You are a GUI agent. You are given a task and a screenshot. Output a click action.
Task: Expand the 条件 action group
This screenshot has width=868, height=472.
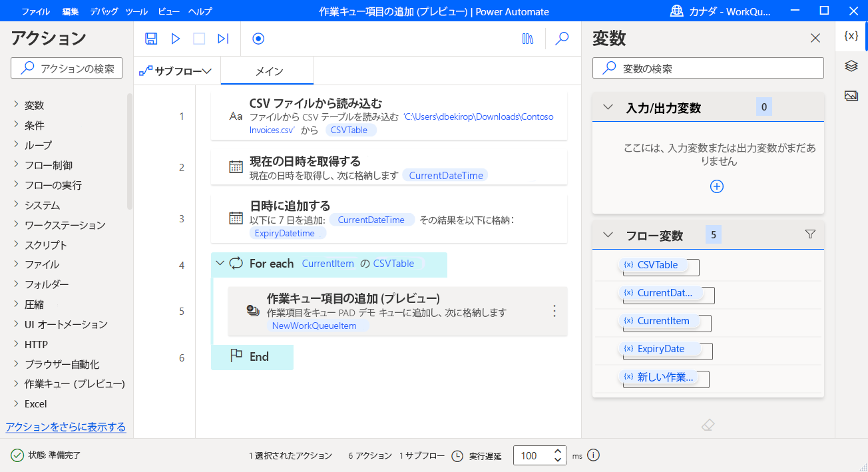click(x=16, y=124)
